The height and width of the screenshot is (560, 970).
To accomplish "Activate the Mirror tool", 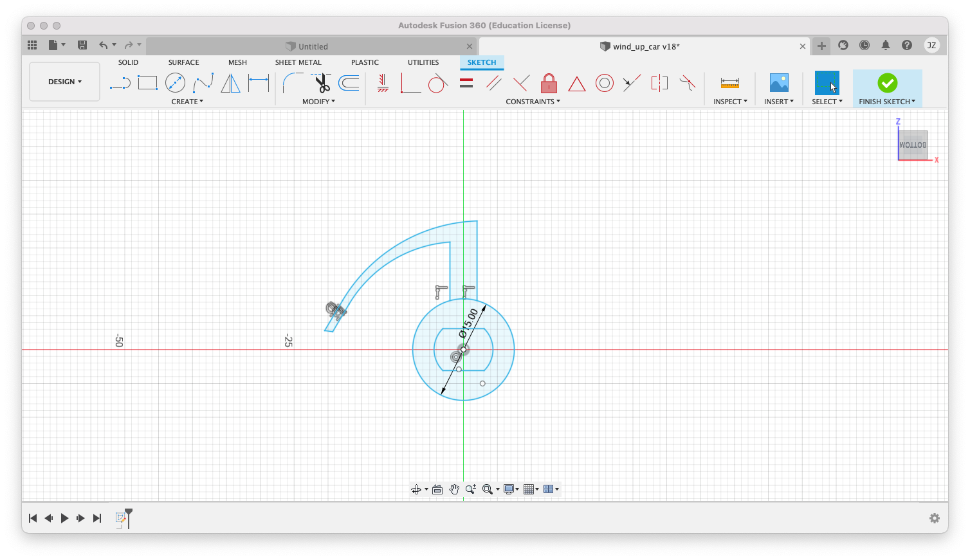I will tap(230, 83).
